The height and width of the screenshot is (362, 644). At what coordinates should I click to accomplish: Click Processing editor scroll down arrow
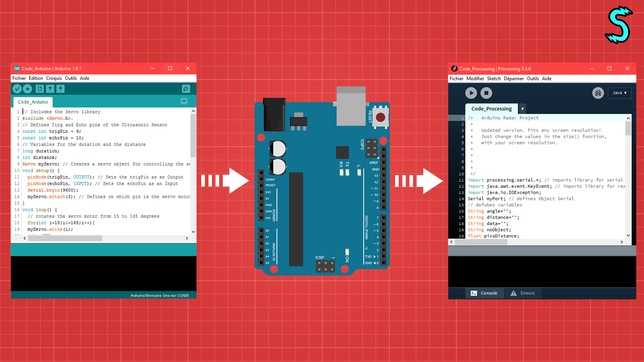tap(628, 235)
